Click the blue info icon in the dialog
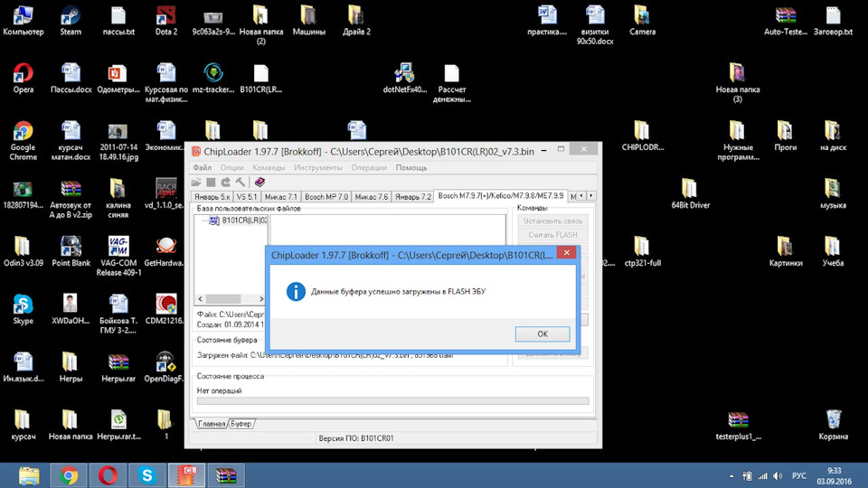 coord(296,292)
